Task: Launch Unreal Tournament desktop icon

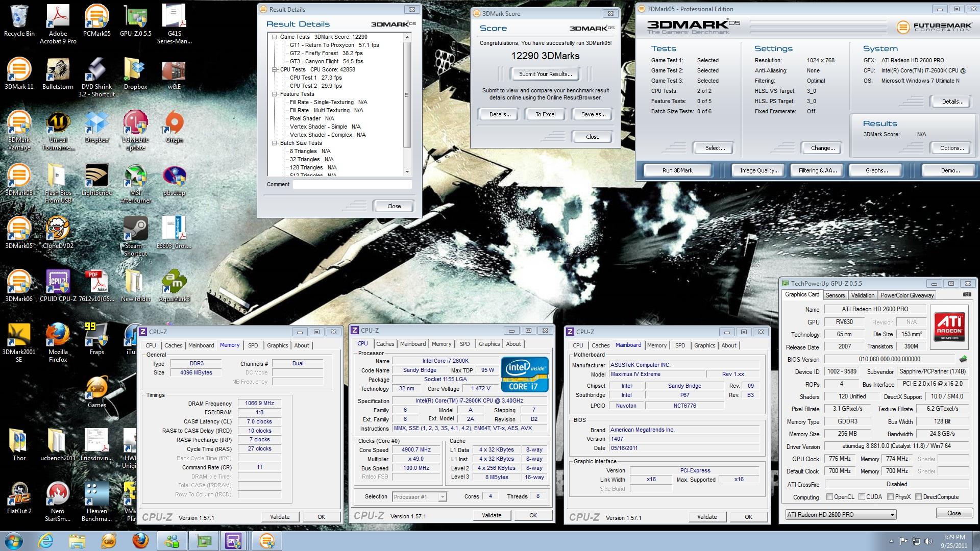Action: click(x=58, y=130)
